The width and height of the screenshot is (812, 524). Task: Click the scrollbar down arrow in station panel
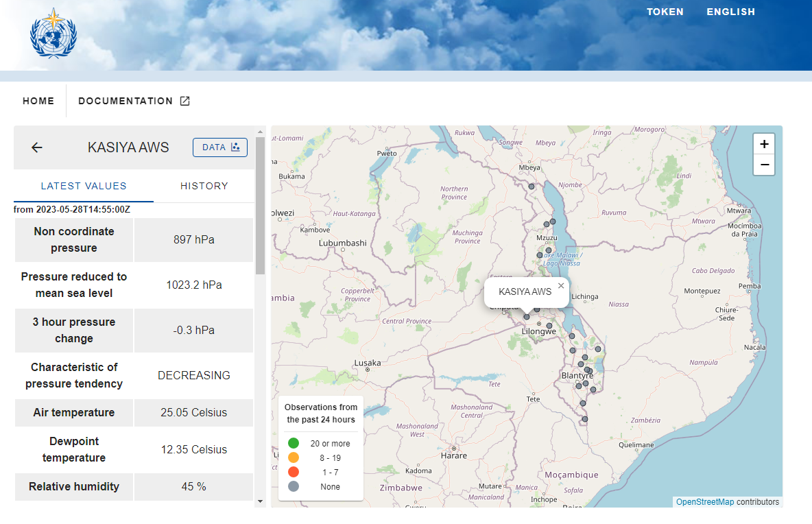tap(260, 501)
